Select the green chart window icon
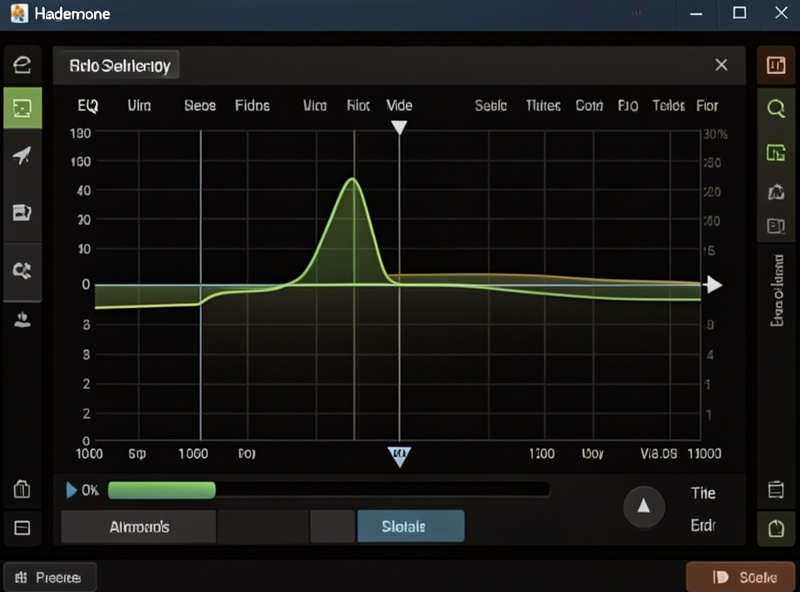The width and height of the screenshot is (800, 592). point(776,152)
